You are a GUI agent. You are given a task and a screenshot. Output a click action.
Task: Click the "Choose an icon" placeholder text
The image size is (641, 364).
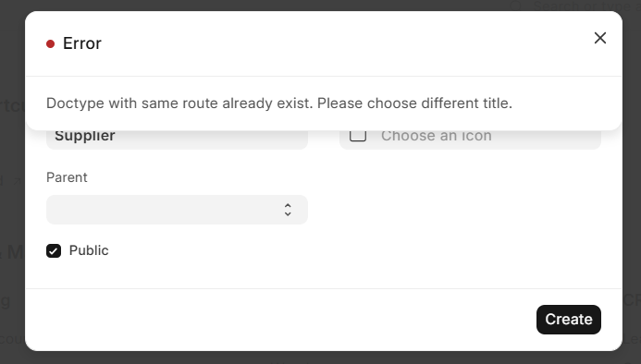(x=437, y=136)
